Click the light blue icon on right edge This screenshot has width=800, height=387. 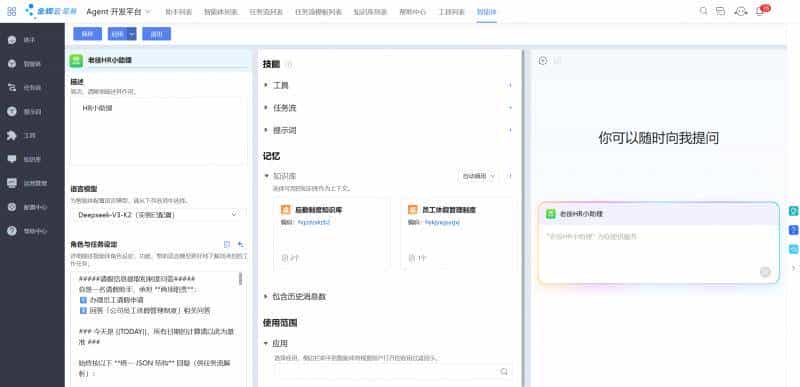tap(793, 249)
